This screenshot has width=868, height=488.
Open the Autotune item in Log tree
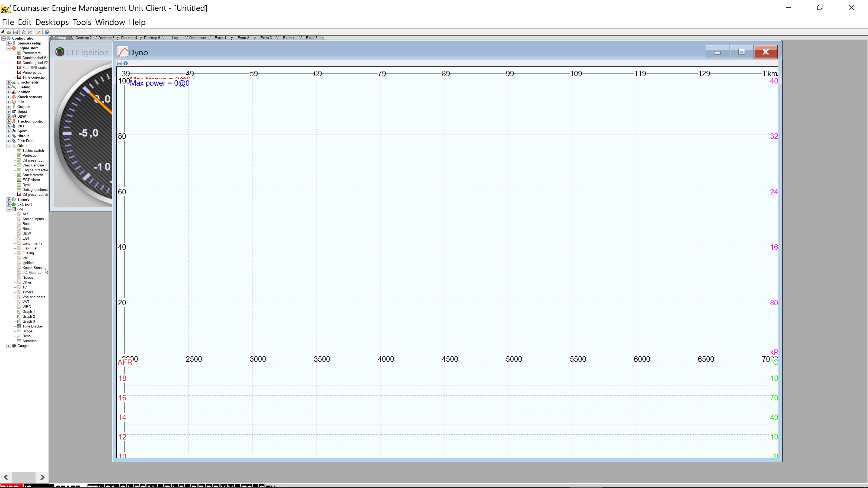tap(29, 341)
